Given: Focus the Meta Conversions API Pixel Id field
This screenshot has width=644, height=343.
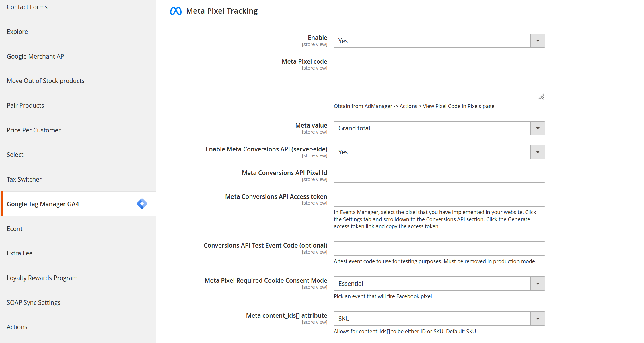Looking at the screenshot, I should (x=439, y=176).
